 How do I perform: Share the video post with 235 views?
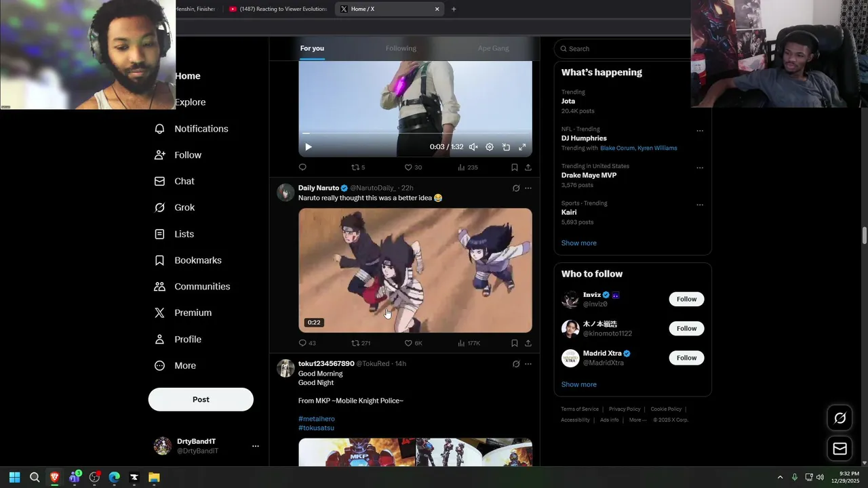(x=528, y=167)
